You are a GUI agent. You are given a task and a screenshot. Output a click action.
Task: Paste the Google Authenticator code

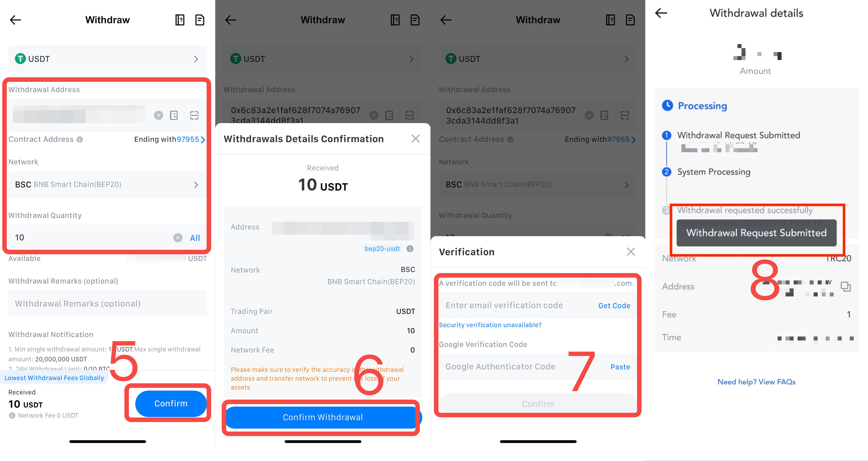[620, 367]
